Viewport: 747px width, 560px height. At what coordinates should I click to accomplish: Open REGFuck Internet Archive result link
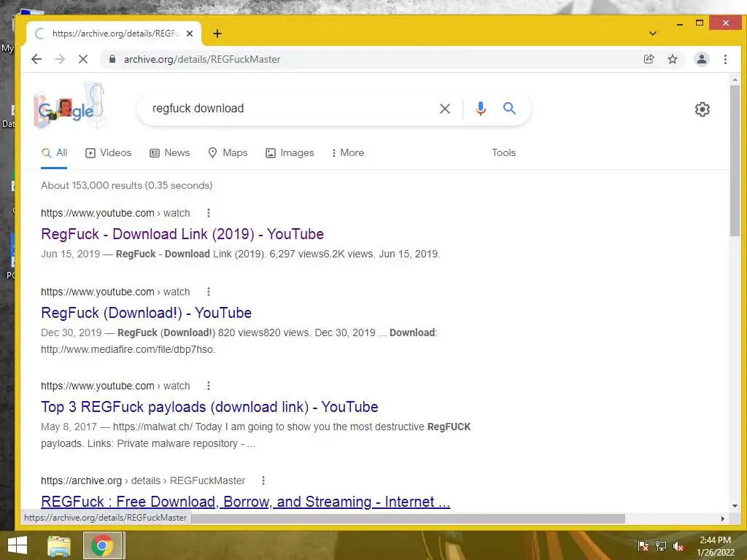(245, 502)
